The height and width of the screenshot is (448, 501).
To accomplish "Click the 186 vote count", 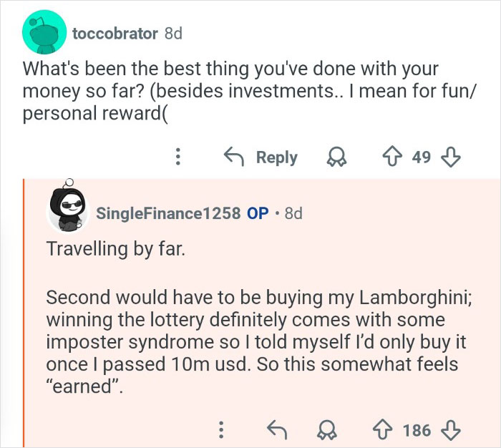I will (417, 429).
